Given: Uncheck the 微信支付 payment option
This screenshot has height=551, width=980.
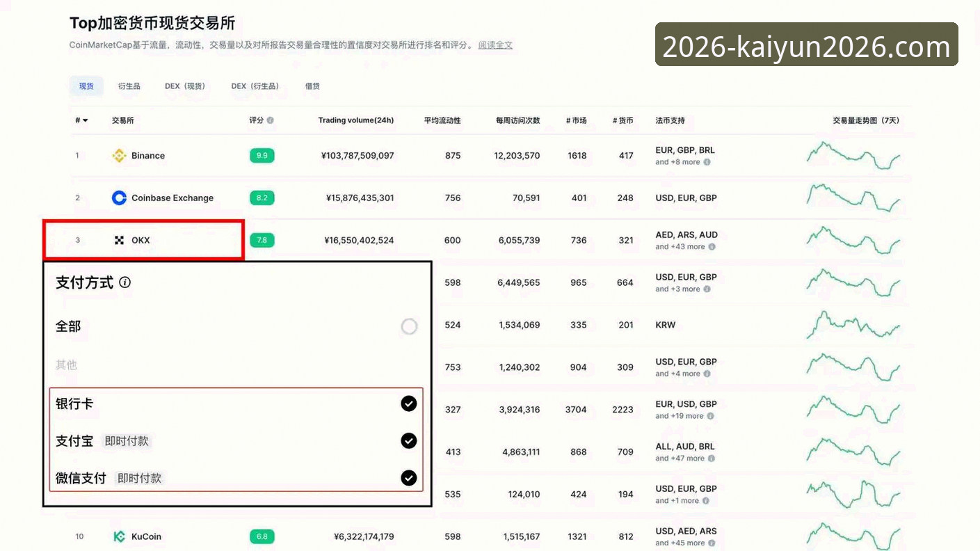Looking at the screenshot, I should [x=409, y=478].
